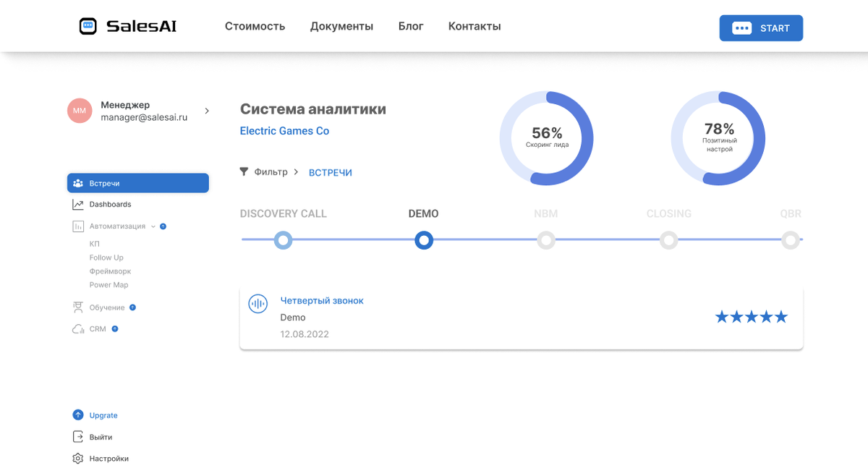Collapse the Автоматизация submenu chevron
This screenshot has width=868, height=476.
click(153, 226)
